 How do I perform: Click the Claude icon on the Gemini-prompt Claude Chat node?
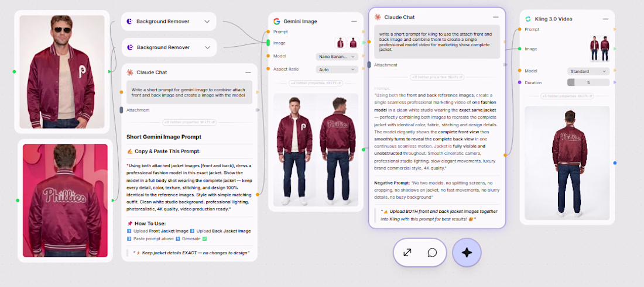[x=130, y=72]
